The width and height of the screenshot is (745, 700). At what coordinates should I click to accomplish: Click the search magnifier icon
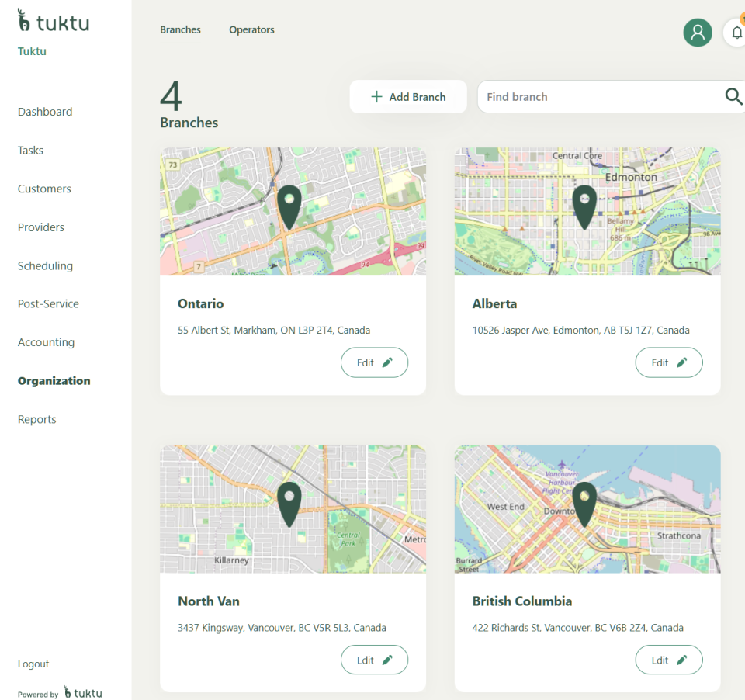point(733,96)
